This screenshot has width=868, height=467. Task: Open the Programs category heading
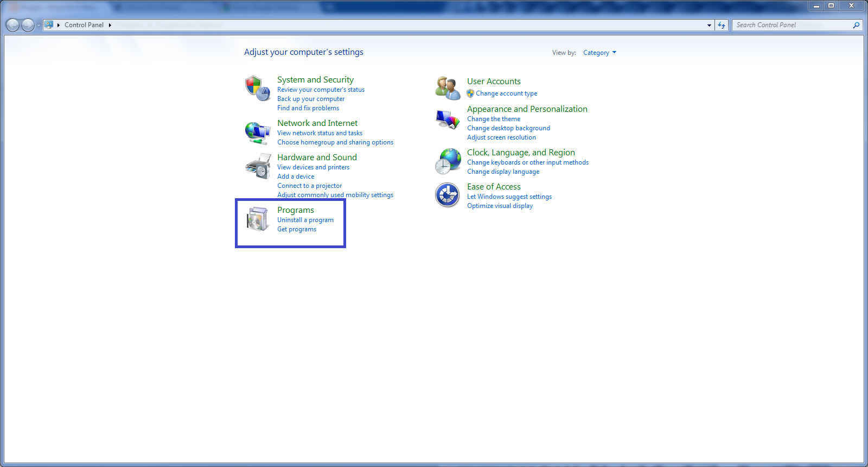(x=296, y=210)
